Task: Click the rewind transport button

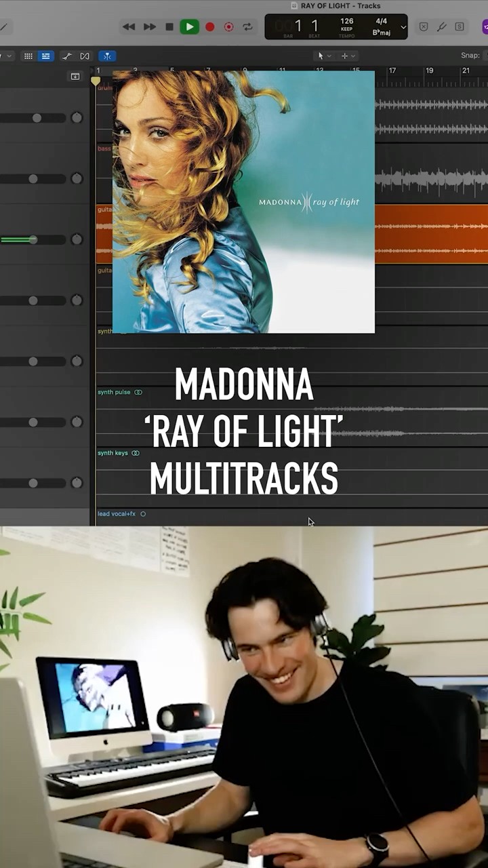Action: tap(128, 27)
